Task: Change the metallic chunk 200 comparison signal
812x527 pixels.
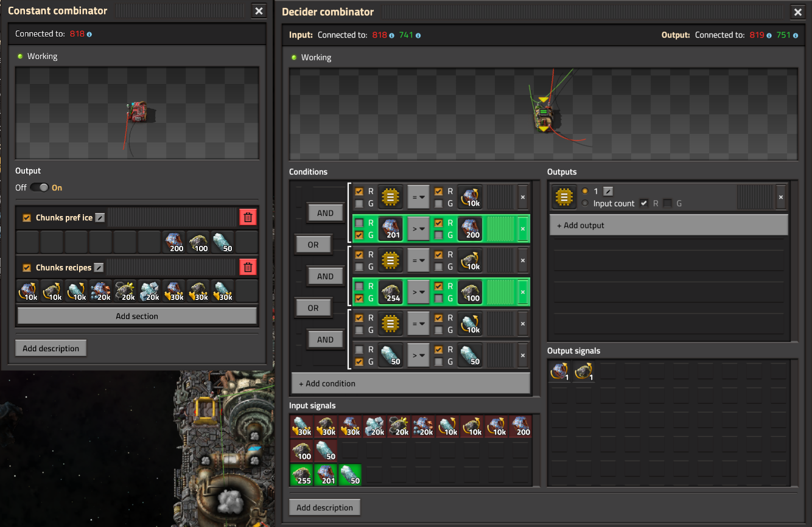Action: click(x=470, y=229)
